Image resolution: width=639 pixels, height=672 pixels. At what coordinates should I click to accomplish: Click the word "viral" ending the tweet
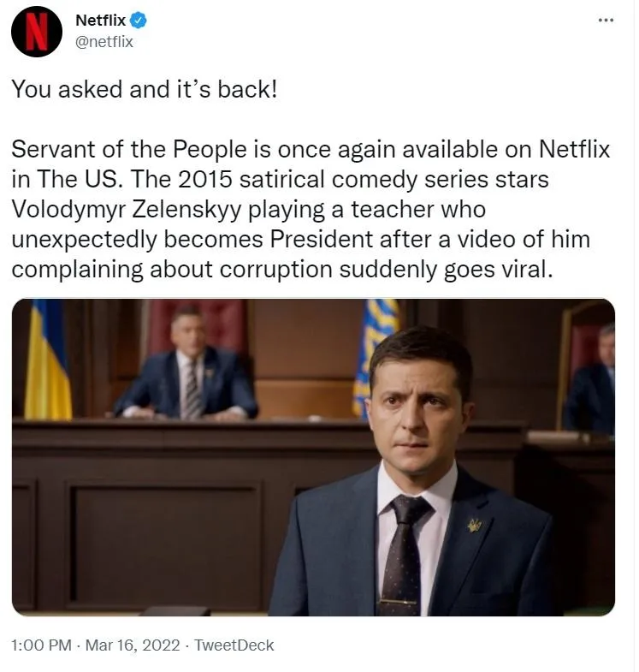coord(529,269)
